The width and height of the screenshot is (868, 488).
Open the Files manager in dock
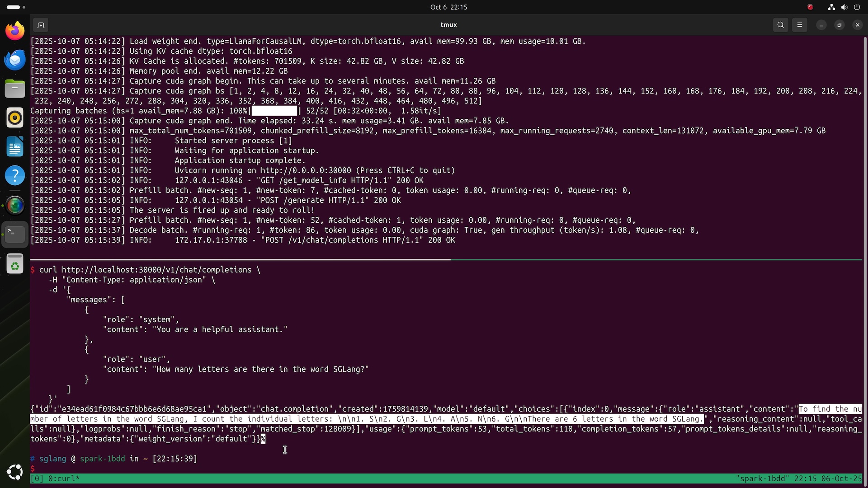pos(15,89)
